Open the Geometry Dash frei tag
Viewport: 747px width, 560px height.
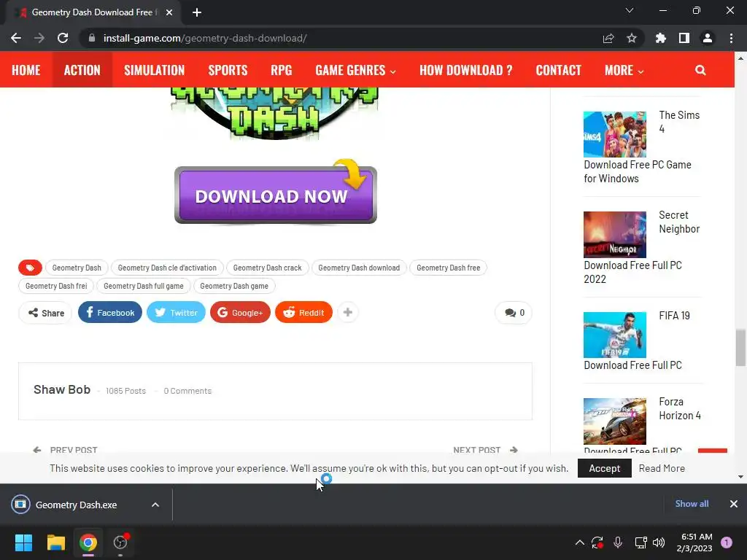[56, 286]
